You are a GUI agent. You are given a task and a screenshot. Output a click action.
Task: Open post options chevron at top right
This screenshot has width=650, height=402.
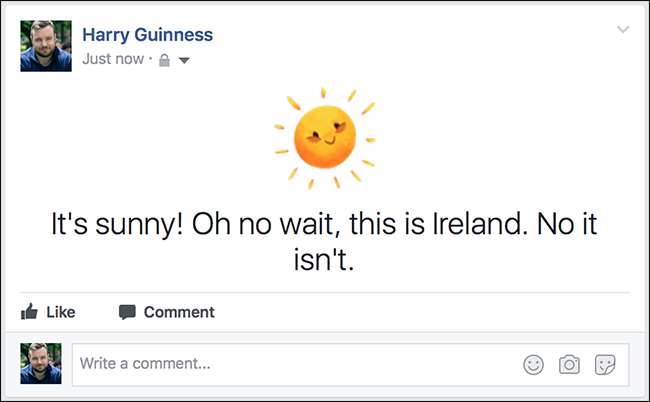[x=624, y=30]
